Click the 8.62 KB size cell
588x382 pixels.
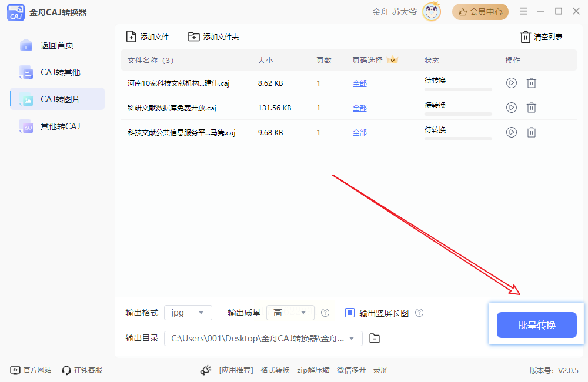[x=270, y=83]
